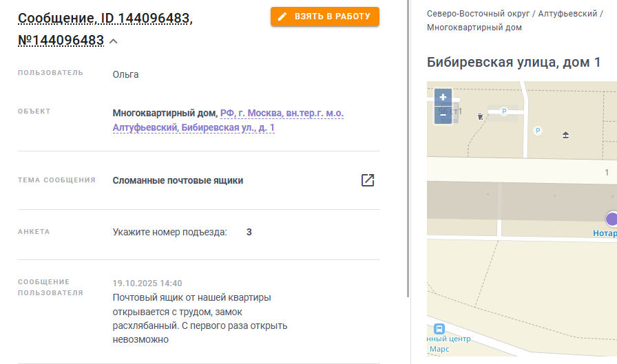Click the vertical scrollbar of the message panel
The width and height of the screenshot is (617, 364).
pyautogui.click(x=408, y=149)
